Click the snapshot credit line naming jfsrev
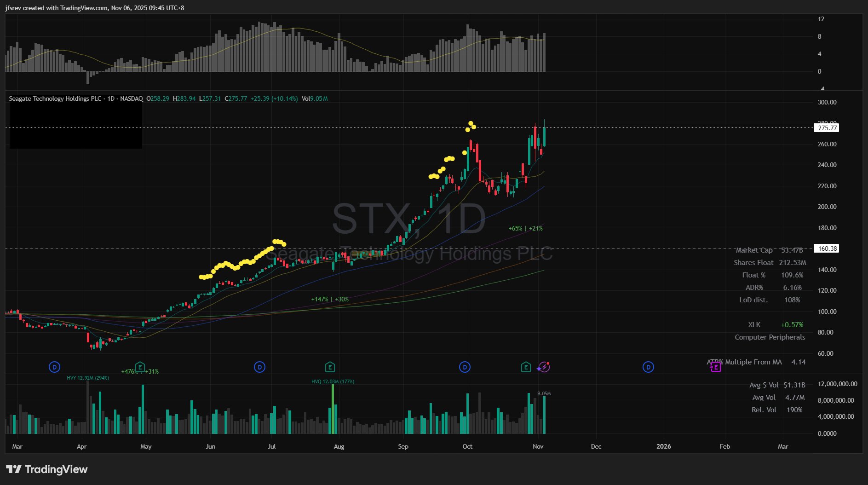Image resolution: width=868 pixels, height=485 pixels. point(95,8)
